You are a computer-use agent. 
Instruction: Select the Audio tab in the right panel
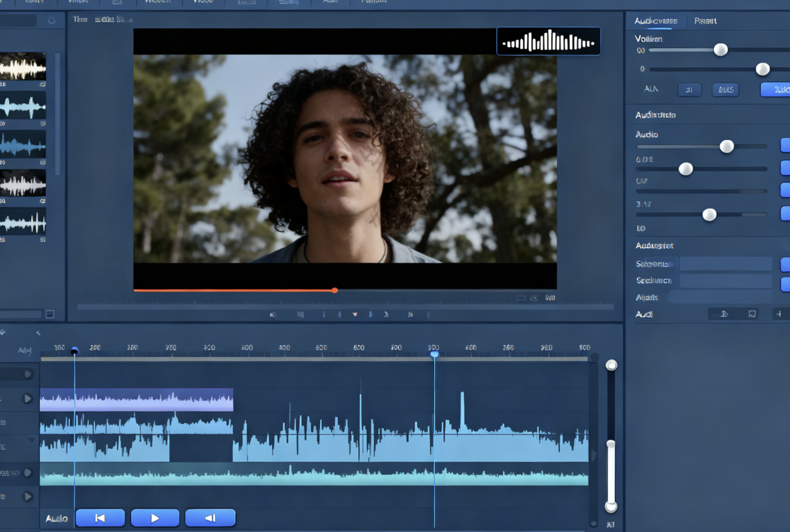(656, 21)
